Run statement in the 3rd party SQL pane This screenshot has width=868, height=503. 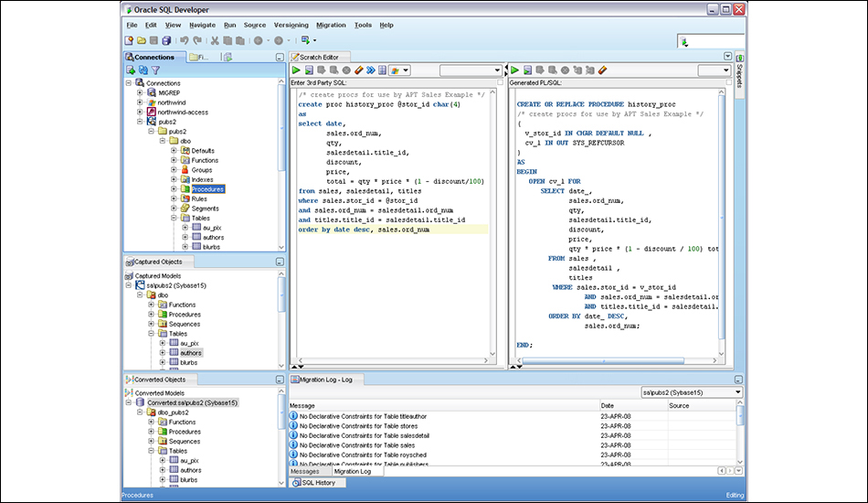[x=296, y=70]
